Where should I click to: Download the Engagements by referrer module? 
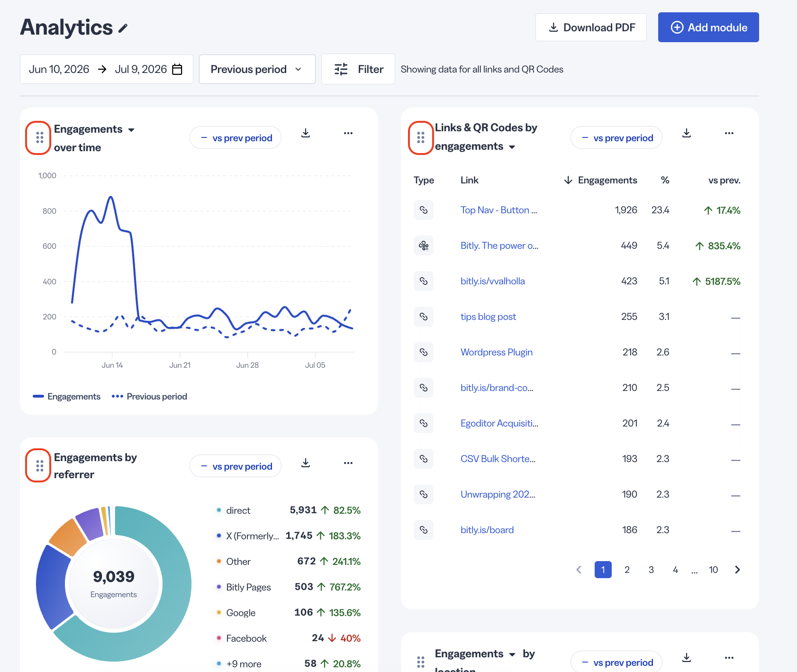point(306,463)
